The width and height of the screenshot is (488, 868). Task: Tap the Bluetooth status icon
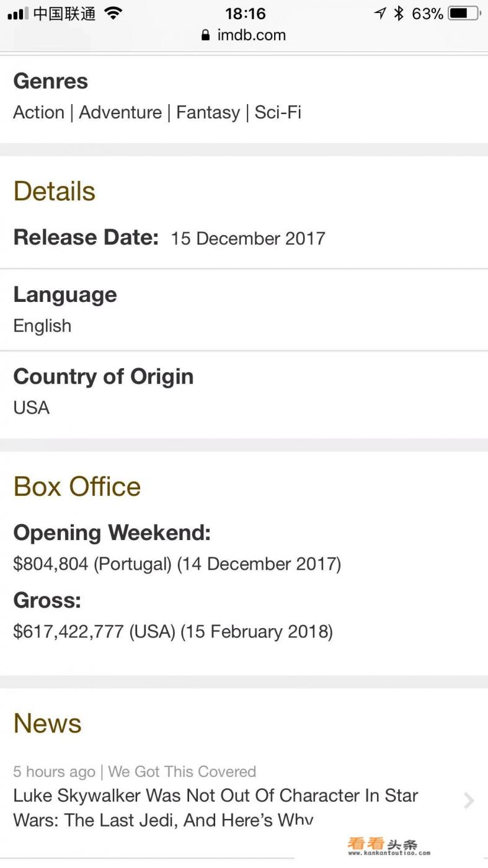[x=399, y=13]
